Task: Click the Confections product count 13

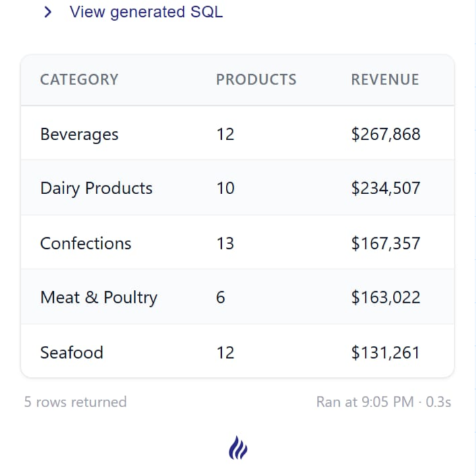Action: coord(225,243)
